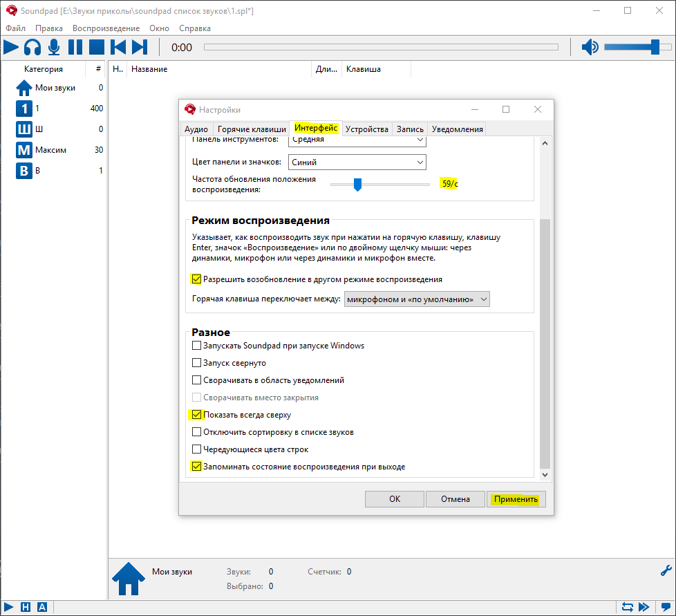Image resolution: width=676 pixels, height=616 pixels.
Task: Click the Next track icon
Action: pyautogui.click(x=139, y=47)
